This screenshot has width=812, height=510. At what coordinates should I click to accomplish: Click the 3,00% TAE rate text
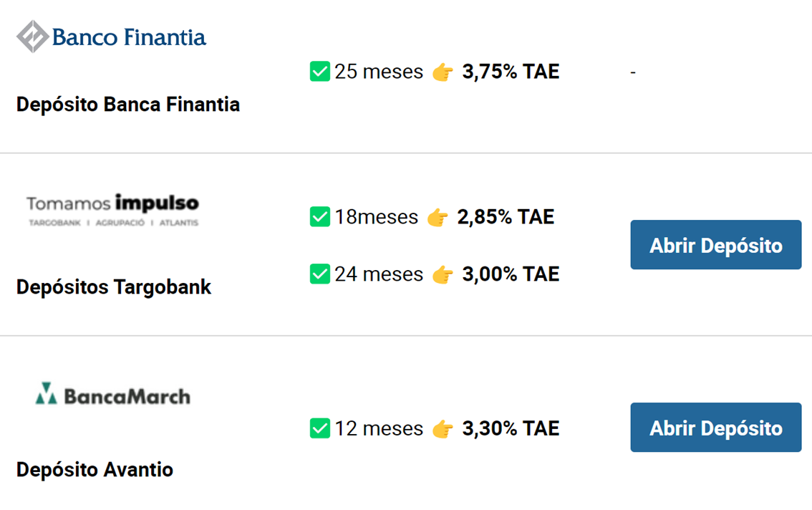[x=511, y=274]
